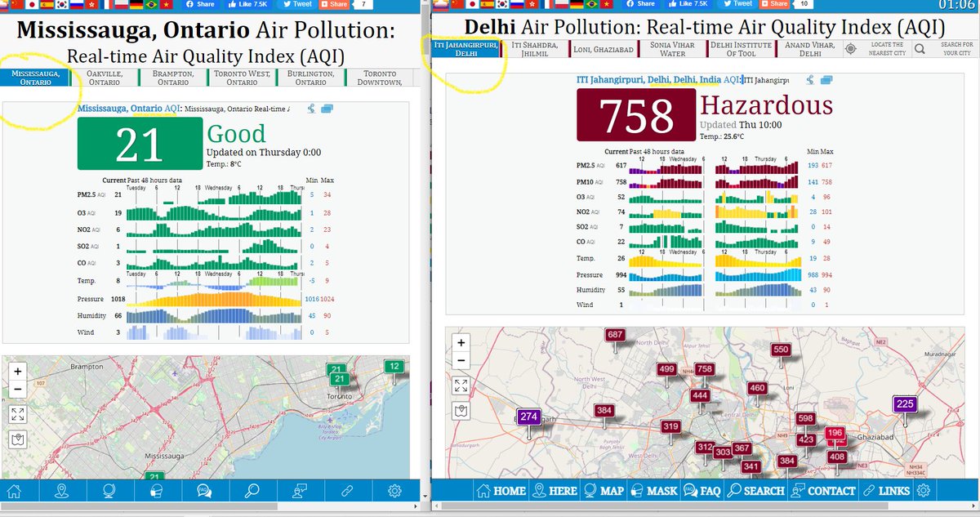Open globe map icon in Mississauga toolbar
The image size is (980, 517).
[x=109, y=491]
